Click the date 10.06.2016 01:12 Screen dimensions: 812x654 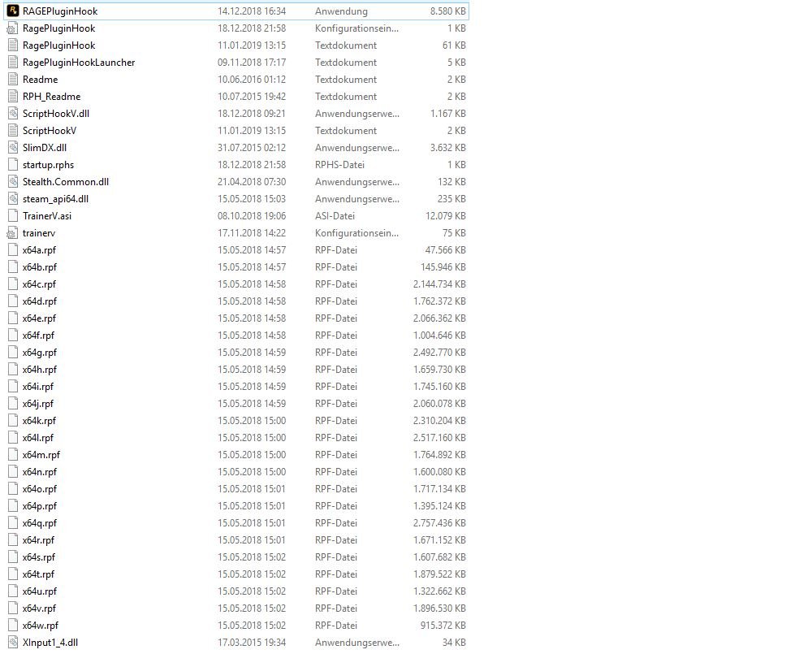(252, 80)
